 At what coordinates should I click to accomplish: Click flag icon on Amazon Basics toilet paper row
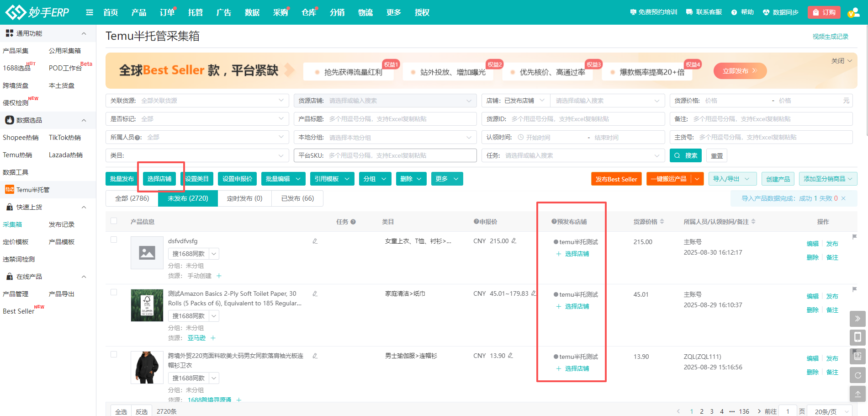854,289
